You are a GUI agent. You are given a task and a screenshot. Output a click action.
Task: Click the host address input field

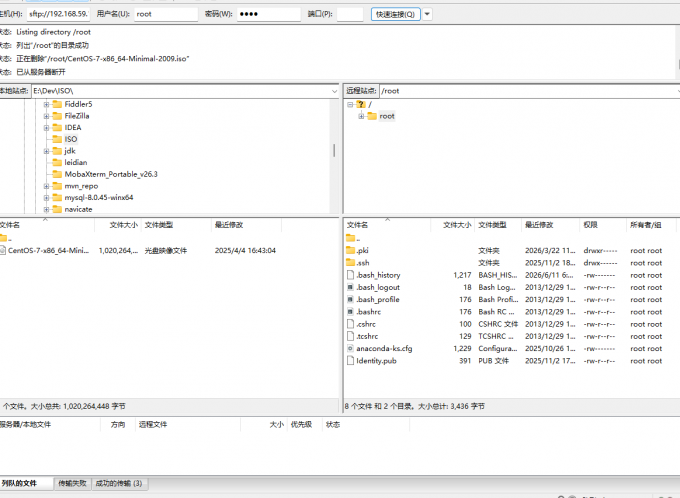pos(58,14)
